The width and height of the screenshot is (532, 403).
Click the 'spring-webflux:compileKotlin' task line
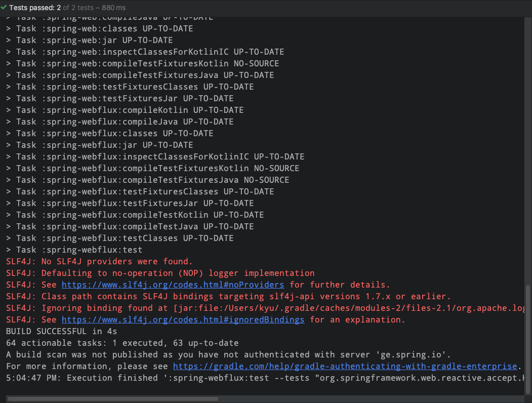click(125, 110)
